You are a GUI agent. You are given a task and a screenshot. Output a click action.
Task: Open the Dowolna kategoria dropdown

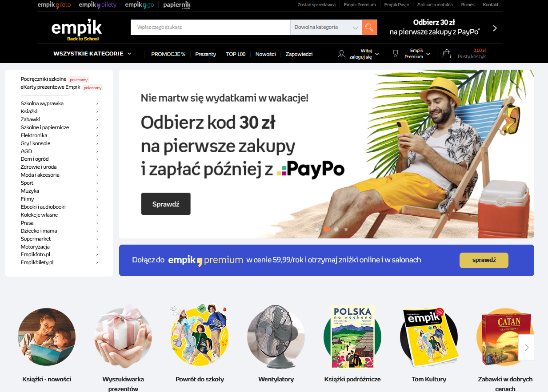(x=326, y=28)
